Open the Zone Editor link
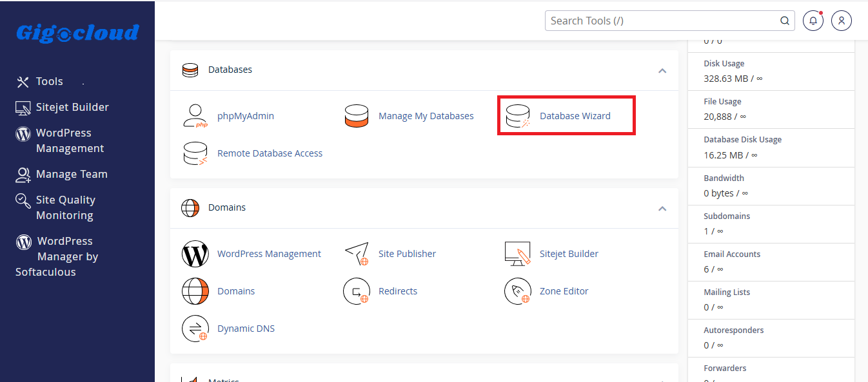This screenshot has width=868, height=382. point(564,291)
